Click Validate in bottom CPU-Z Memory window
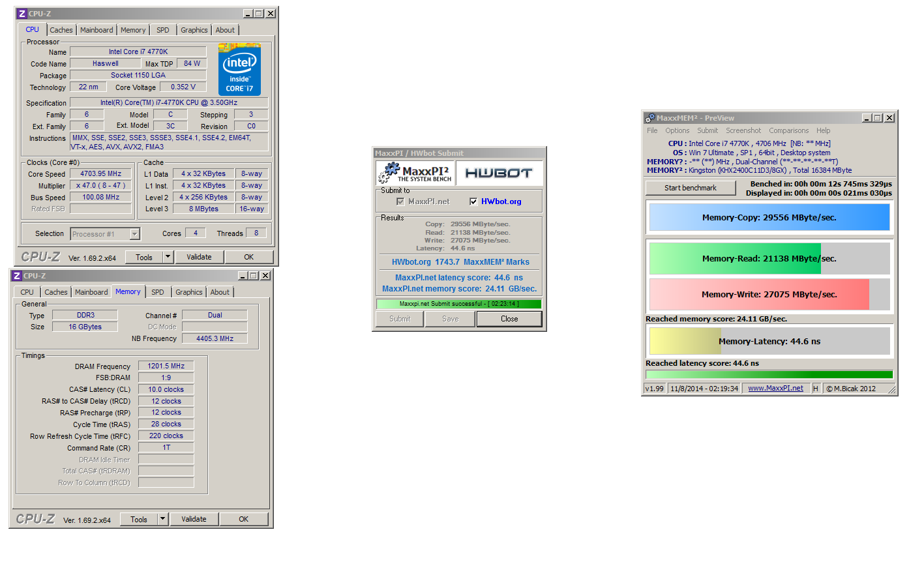The width and height of the screenshot is (924, 564). click(x=194, y=519)
